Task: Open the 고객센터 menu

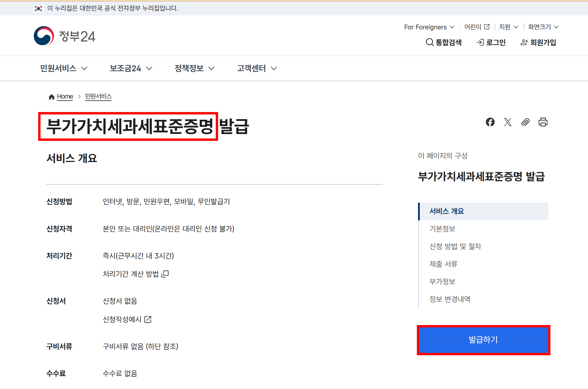Action: (x=257, y=68)
